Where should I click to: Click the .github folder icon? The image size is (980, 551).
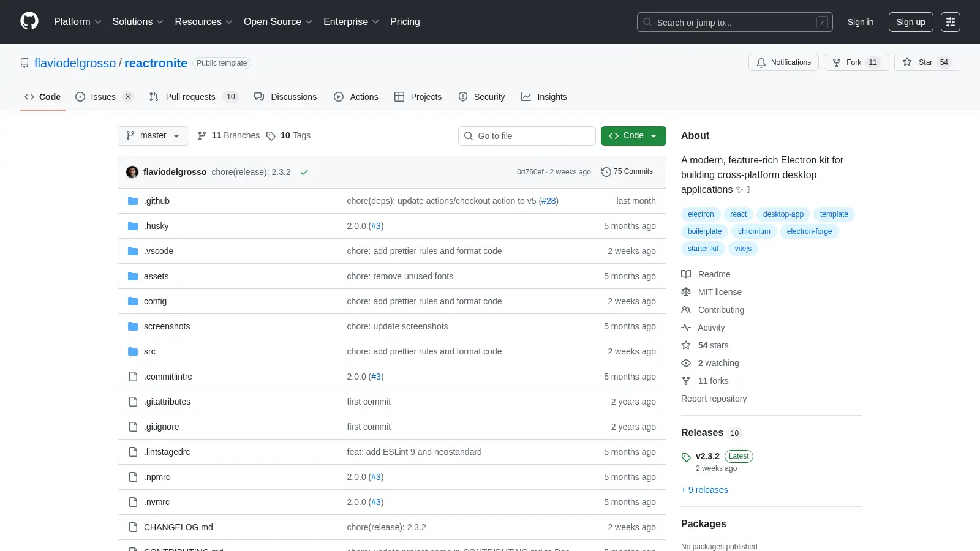(133, 201)
